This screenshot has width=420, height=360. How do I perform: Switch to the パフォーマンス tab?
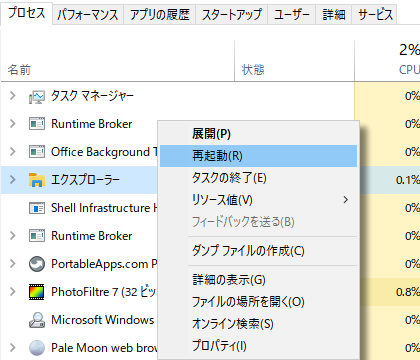click(x=88, y=15)
